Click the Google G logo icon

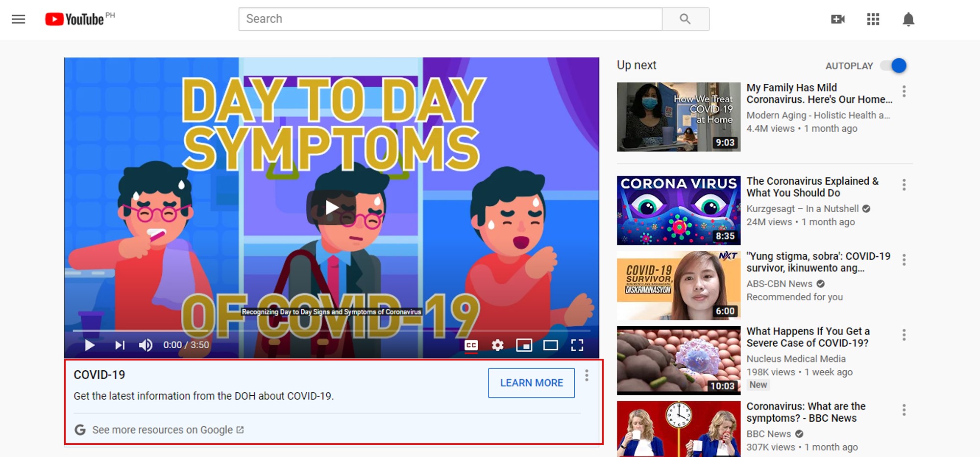(80, 430)
